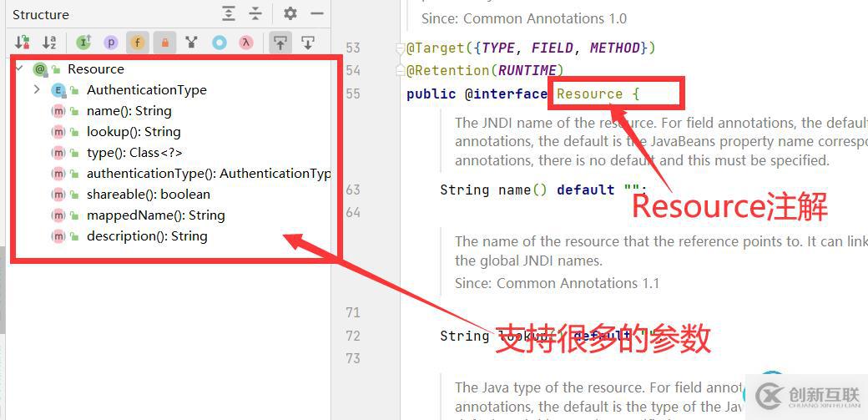
Task: Click line number 63 in gutter
Action: coord(352,190)
